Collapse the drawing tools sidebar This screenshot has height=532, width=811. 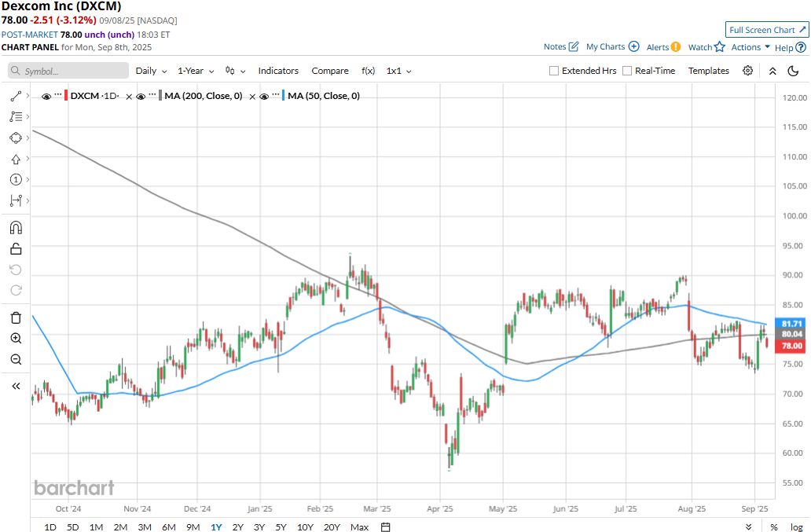(16, 386)
